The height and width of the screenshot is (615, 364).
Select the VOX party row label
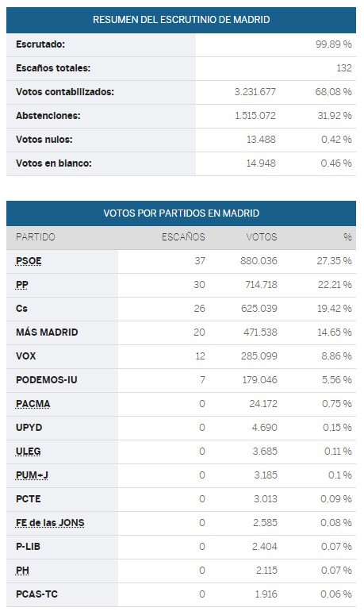click(26, 356)
